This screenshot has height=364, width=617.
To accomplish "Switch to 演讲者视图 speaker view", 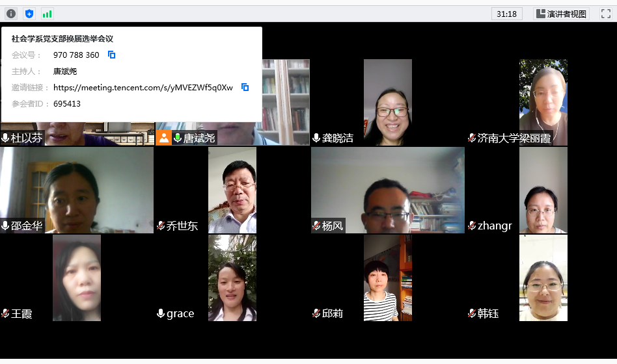I will coord(561,14).
